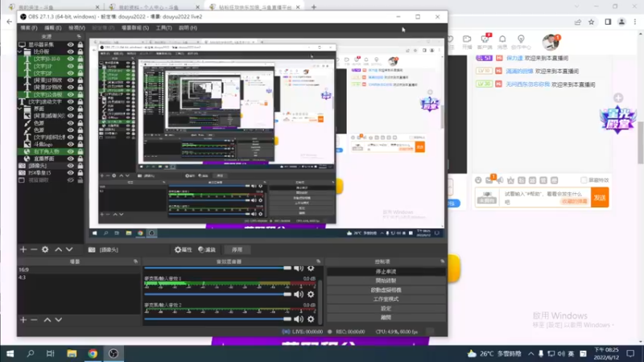Open the Windows Start menu

tap(10, 353)
